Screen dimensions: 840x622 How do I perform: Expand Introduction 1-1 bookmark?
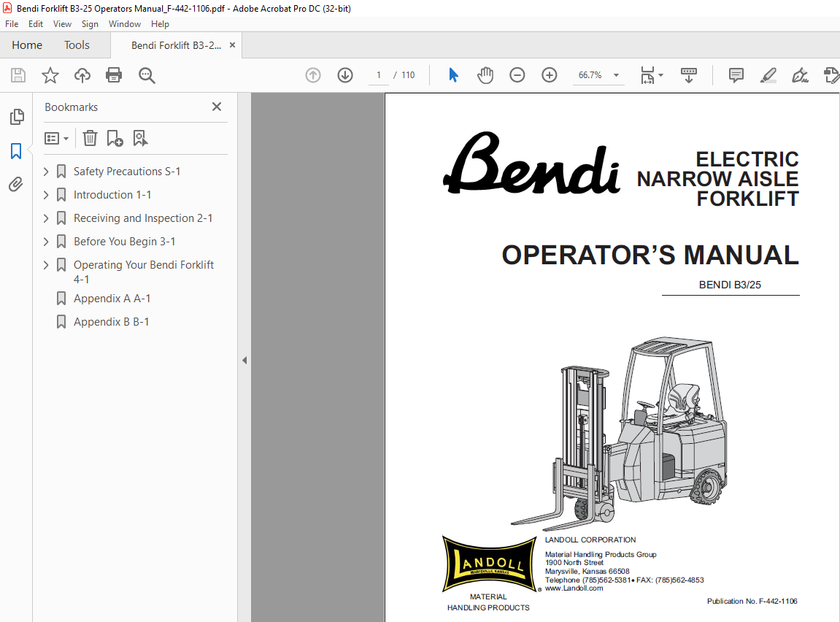coord(46,195)
